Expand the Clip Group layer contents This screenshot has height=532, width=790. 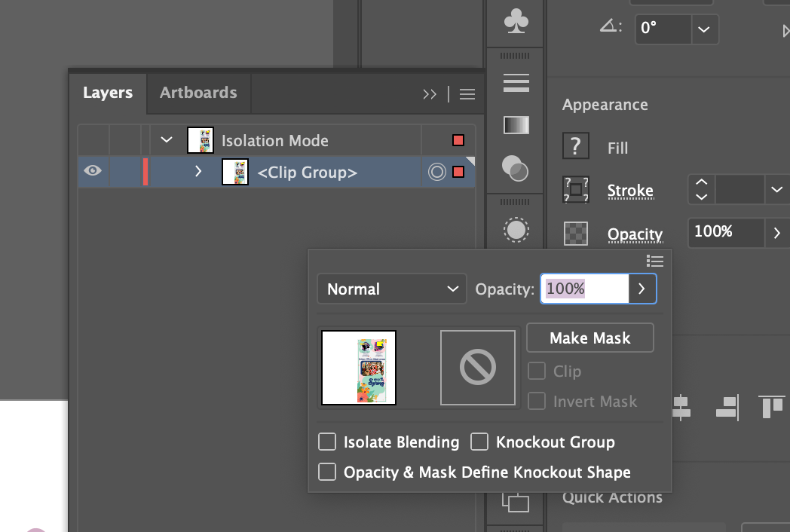[198, 172]
